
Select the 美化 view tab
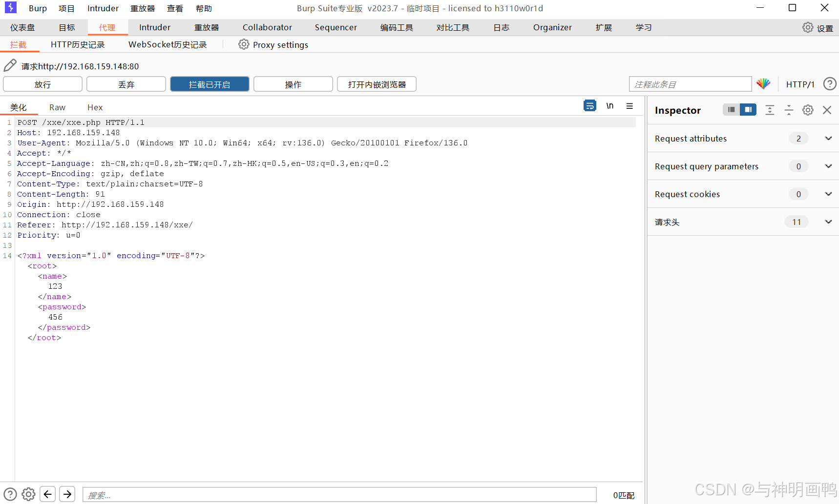tap(19, 107)
